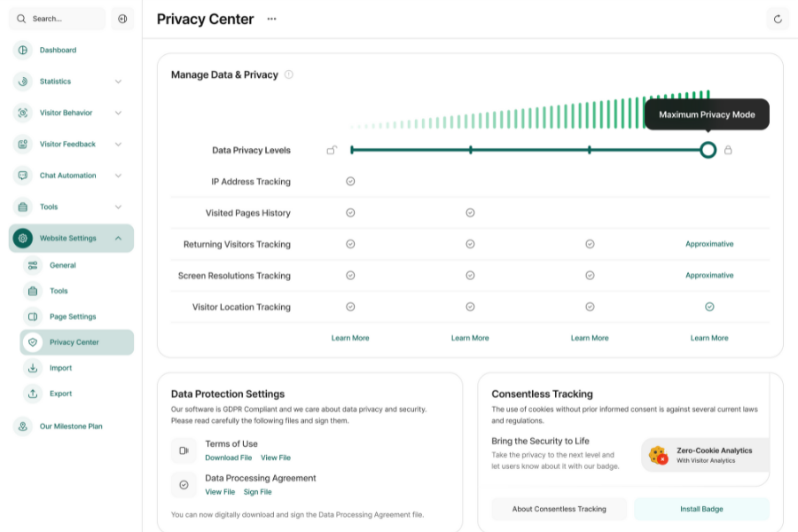798x532 pixels.
Task: Expand the Statistics menu chevron
Action: pyautogui.click(x=118, y=82)
